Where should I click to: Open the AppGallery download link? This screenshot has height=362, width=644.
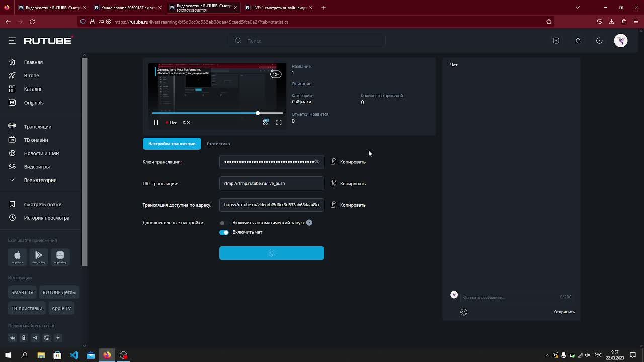click(x=60, y=257)
